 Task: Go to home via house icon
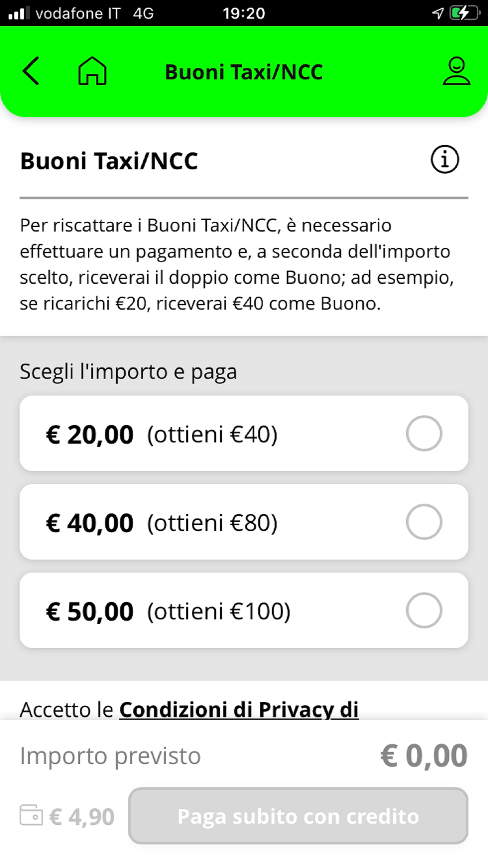[92, 71]
